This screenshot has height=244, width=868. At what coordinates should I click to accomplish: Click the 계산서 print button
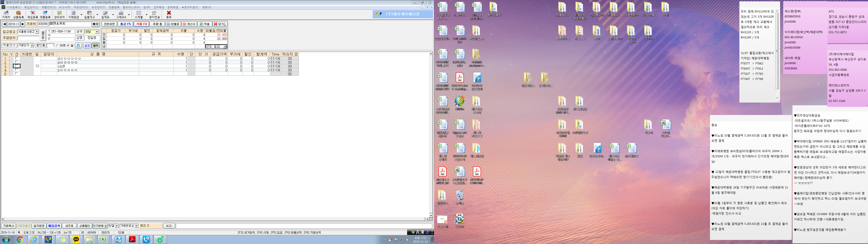click(189, 24)
